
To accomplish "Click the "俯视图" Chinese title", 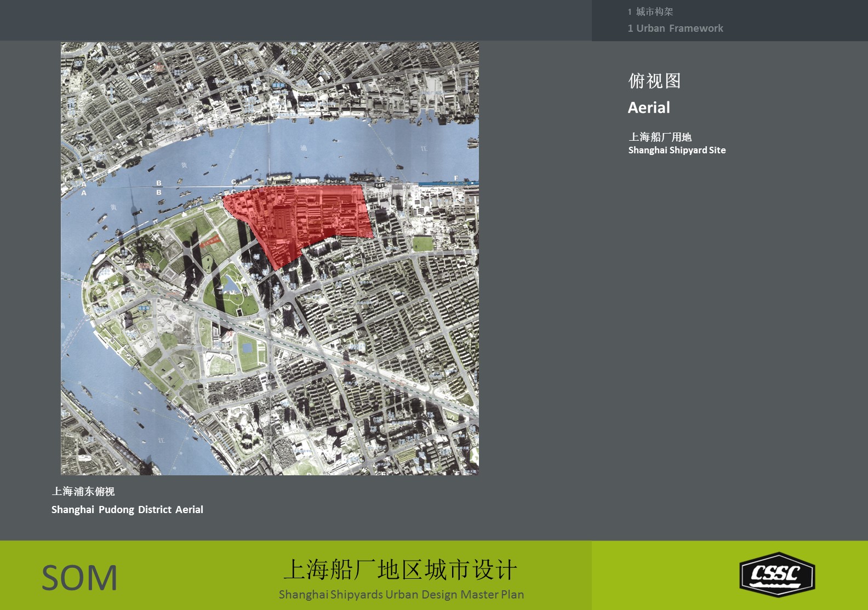I will coord(654,81).
